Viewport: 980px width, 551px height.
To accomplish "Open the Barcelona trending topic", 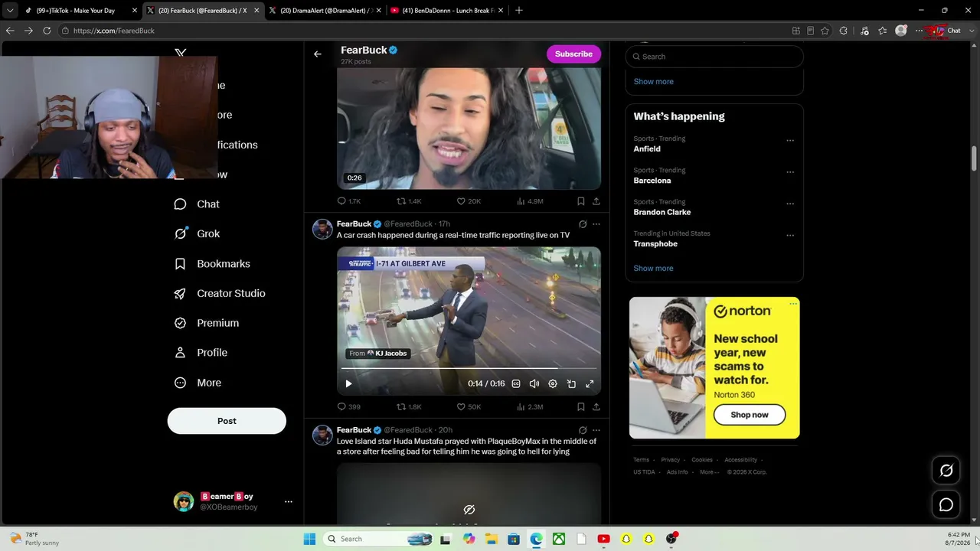I will 652,181.
